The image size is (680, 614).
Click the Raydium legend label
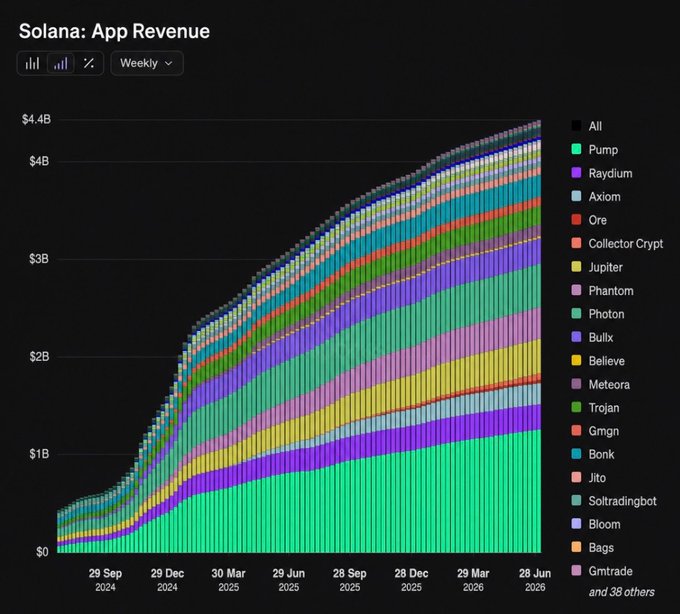click(x=610, y=173)
